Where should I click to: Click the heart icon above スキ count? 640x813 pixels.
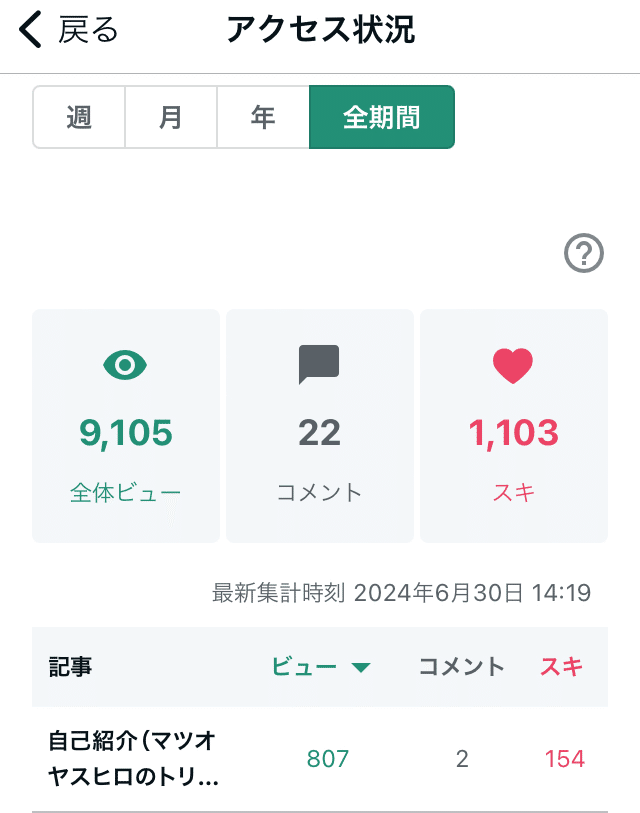point(513,364)
